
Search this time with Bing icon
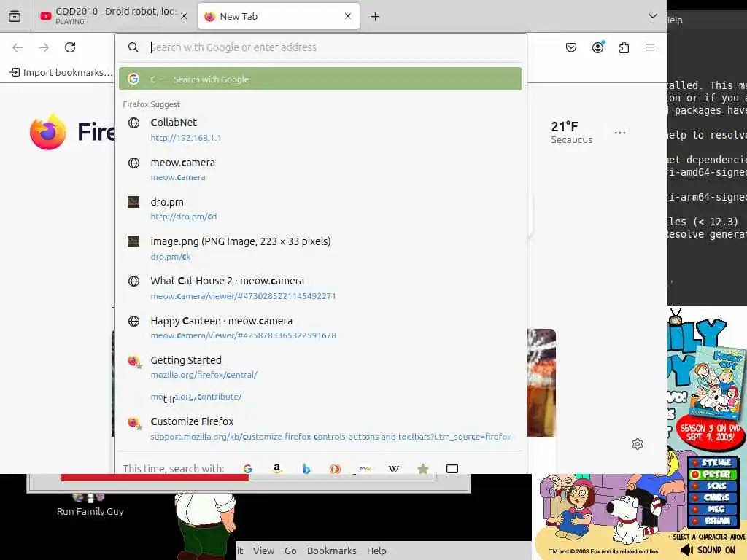306,469
